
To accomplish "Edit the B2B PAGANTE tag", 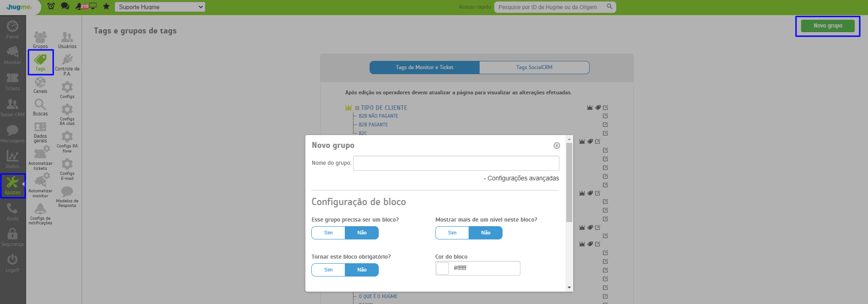I will pyautogui.click(x=605, y=125).
